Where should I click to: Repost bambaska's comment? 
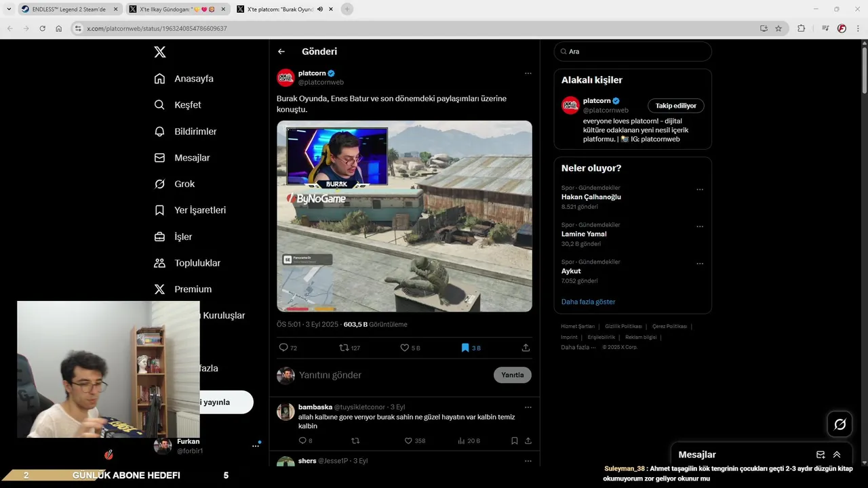(355, 441)
